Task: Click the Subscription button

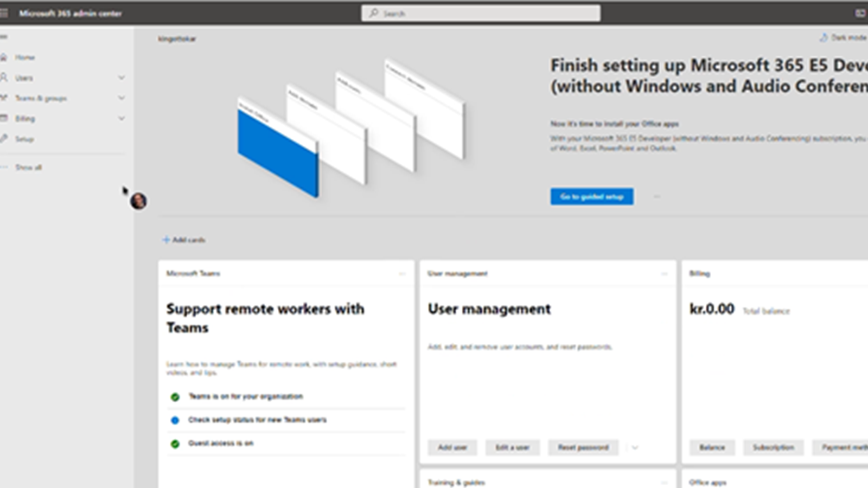Action: tap(774, 447)
